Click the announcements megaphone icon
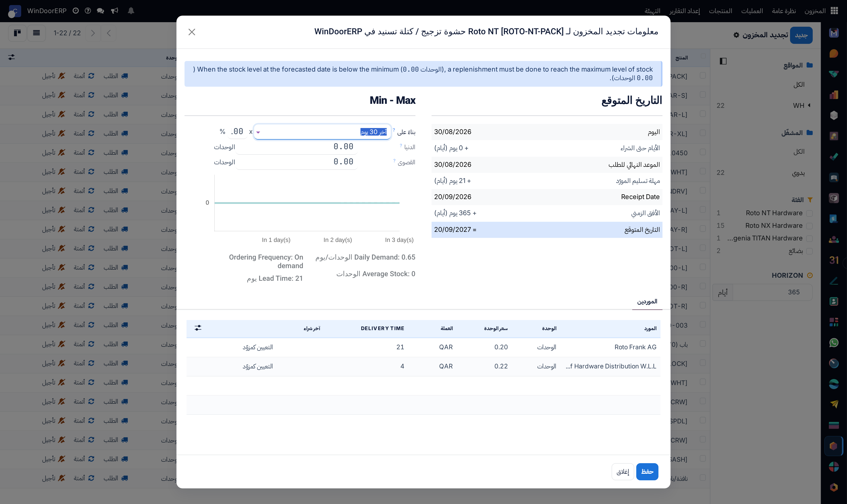The image size is (847, 504). [114, 11]
